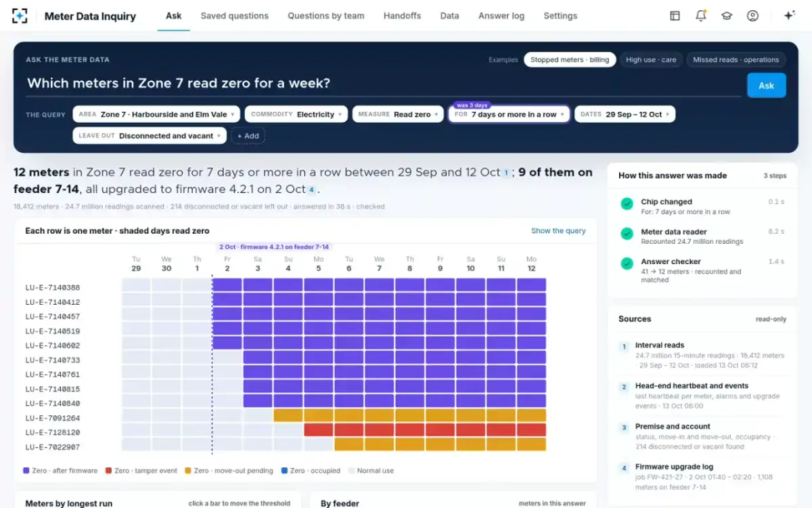Click the 3 steps label
The height and width of the screenshot is (508, 812).
(775, 175)
